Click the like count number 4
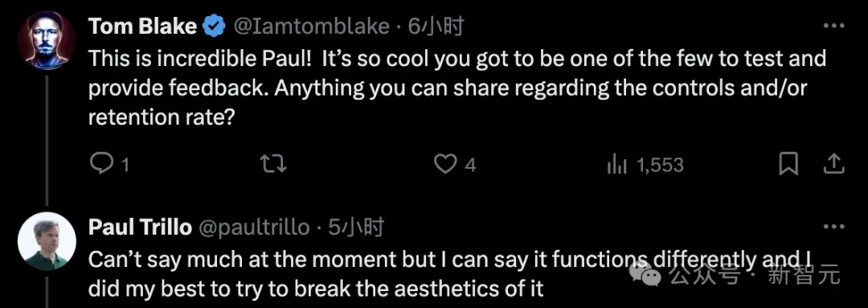 (470, 165)
